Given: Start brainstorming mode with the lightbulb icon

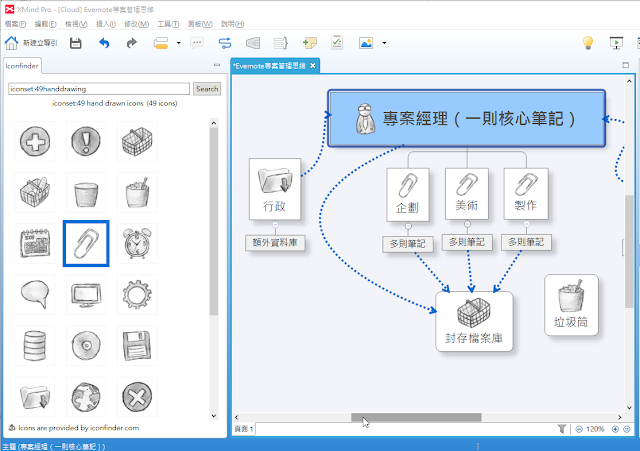Looking at the screenshot, I should [x=588, y=43].
